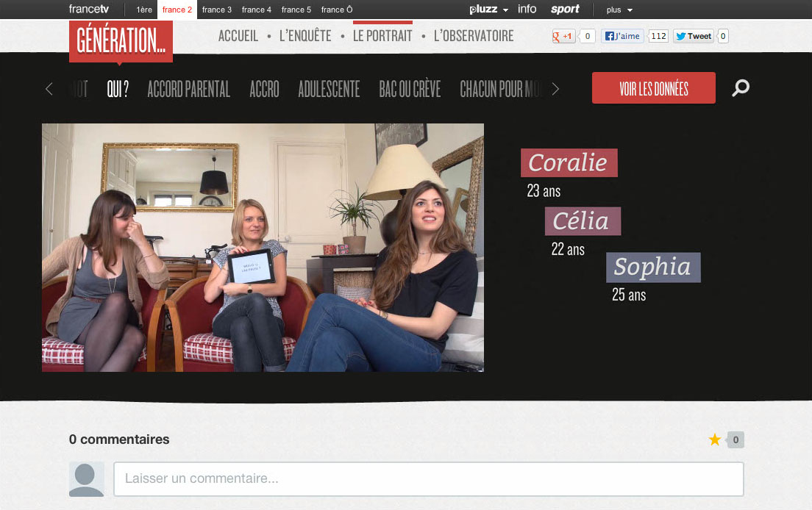Click the '23 ans' age text
Screen dimensions: 812x510
(x=544, y=191)
